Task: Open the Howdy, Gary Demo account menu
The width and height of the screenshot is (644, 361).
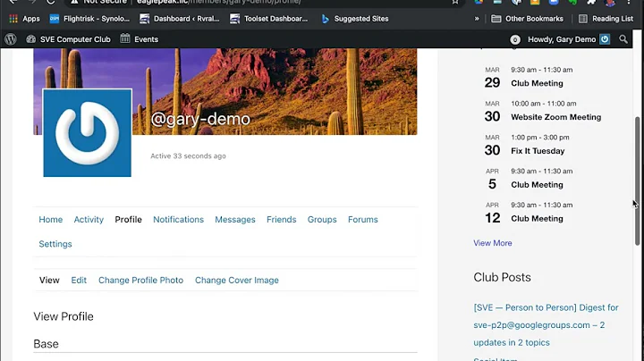Action: pos(563,39)
